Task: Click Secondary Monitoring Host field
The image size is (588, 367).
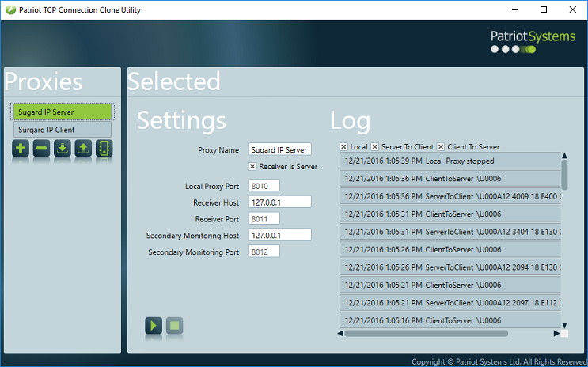Action: (x=279, y=235)
